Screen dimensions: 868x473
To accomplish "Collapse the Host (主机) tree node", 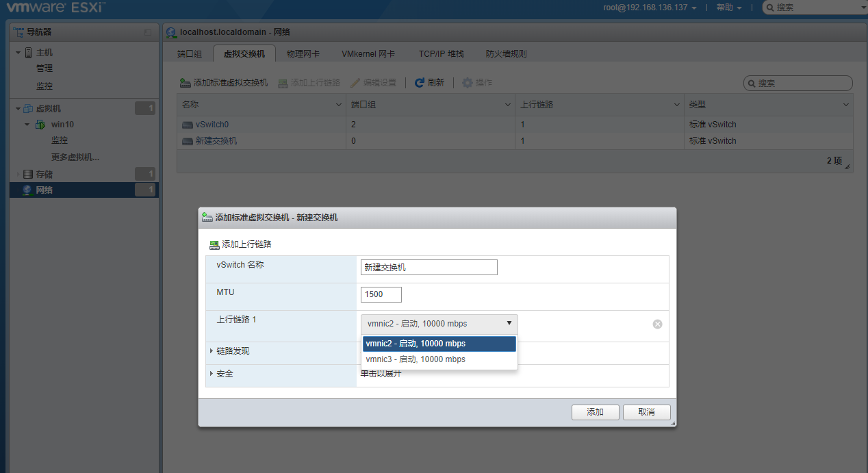I will tap(18, 53).
